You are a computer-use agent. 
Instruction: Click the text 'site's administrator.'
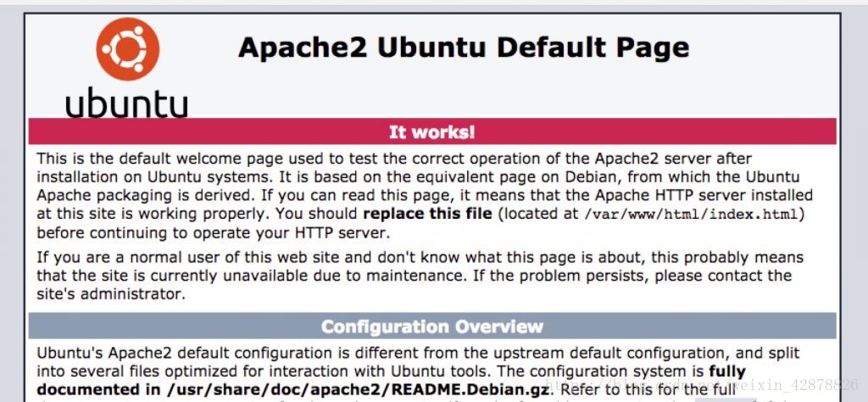[x=111, y=294]
